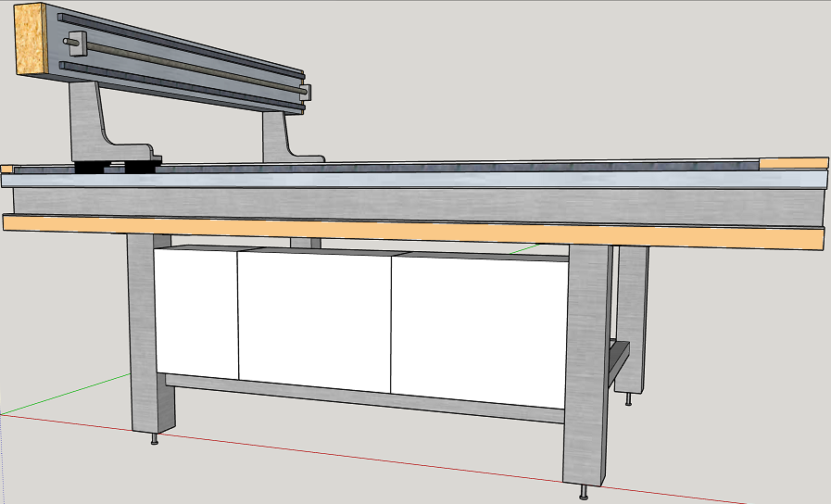The image size is (831, 504).
Task: Click the lead screw bearing block near the OSB end
Action: [x=77, y=42]
